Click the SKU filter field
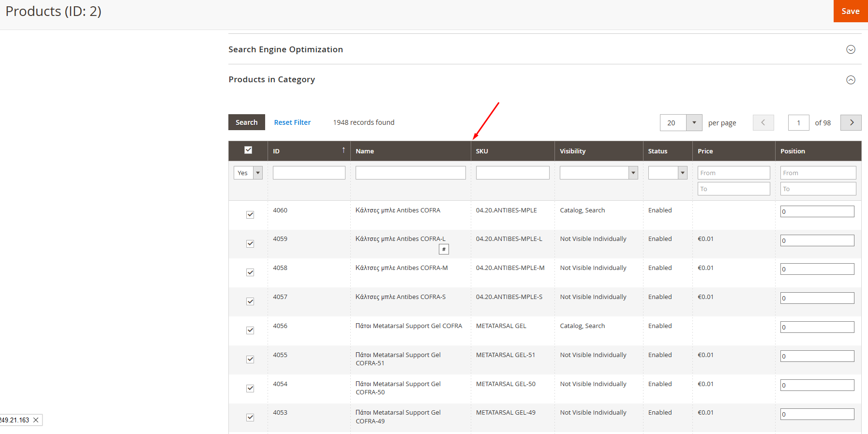Screen dimensions: 868x434 pyautogui.click(x=513, y=173)
